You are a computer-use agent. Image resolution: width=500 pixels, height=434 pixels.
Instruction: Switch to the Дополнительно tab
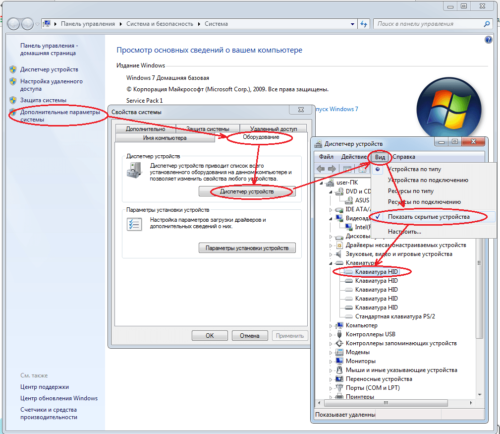tap(145, 129)
